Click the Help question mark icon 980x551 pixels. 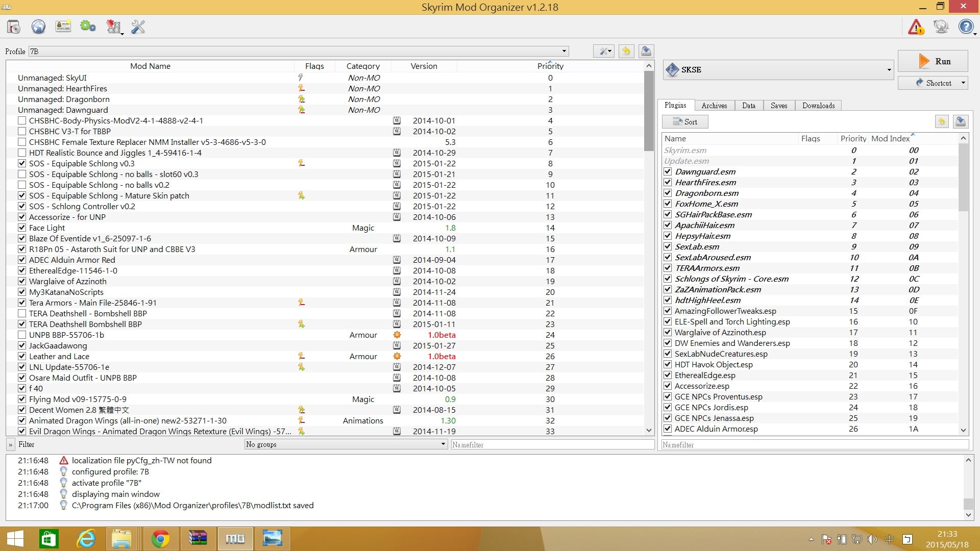(x=966, y=27)
